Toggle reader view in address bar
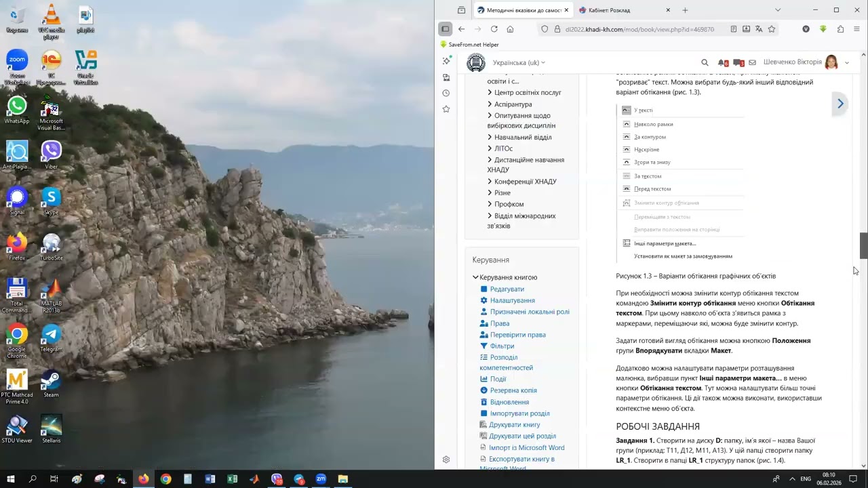The height and width of the screenshot is (488, 868). click(733, 29)
